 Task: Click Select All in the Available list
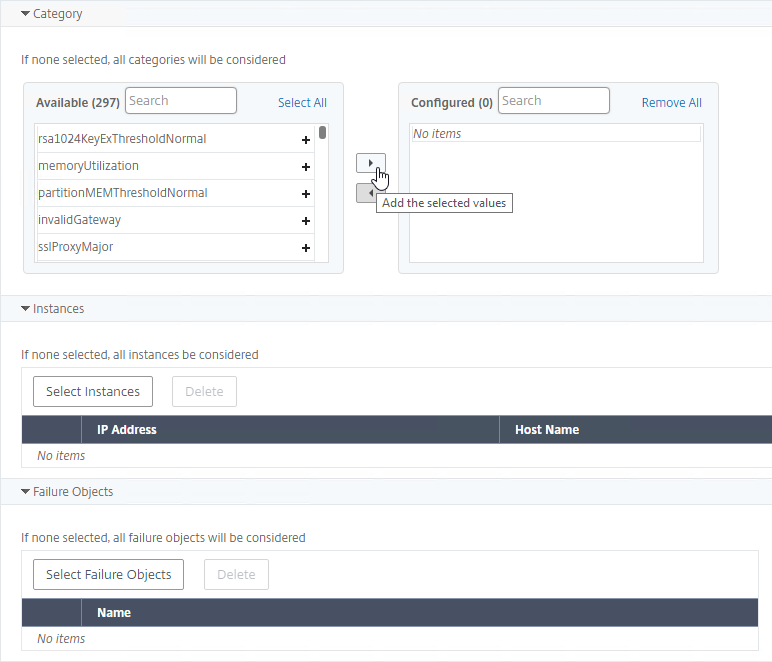(302, 102)
